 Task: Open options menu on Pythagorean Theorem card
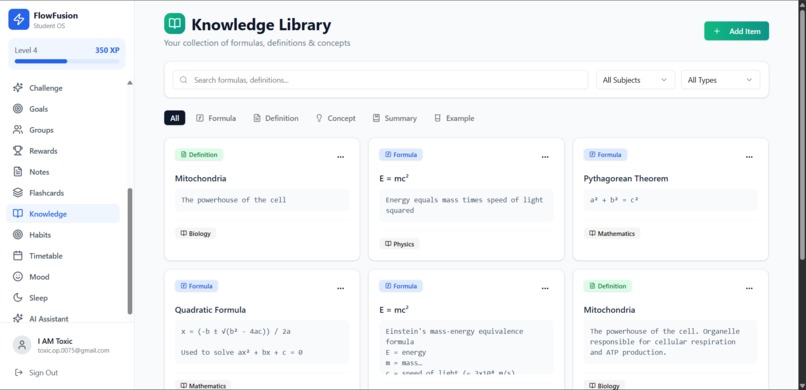[x=749, y=157]
